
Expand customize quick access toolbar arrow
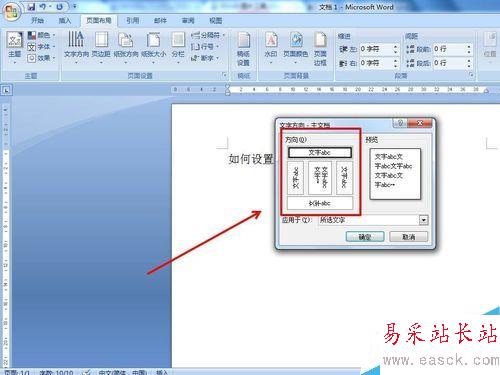(x=75, y=6)
